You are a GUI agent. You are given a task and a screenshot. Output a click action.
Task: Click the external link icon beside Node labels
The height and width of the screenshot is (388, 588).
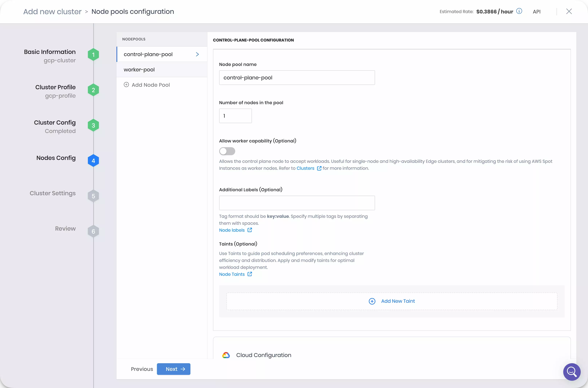(250, 230)
